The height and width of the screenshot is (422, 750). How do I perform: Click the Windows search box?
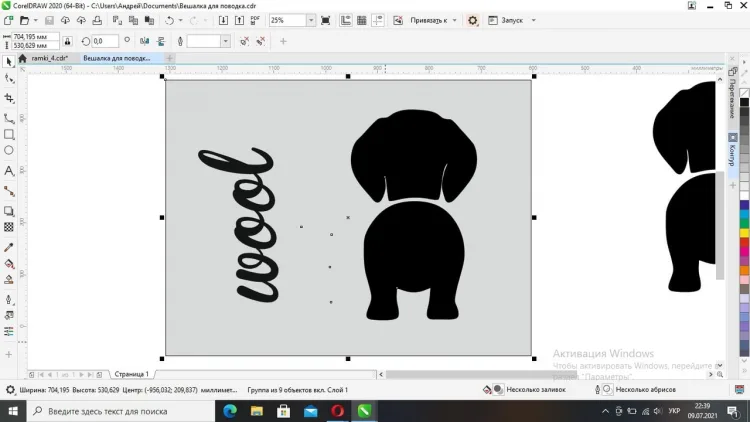(x=121, y=411)
